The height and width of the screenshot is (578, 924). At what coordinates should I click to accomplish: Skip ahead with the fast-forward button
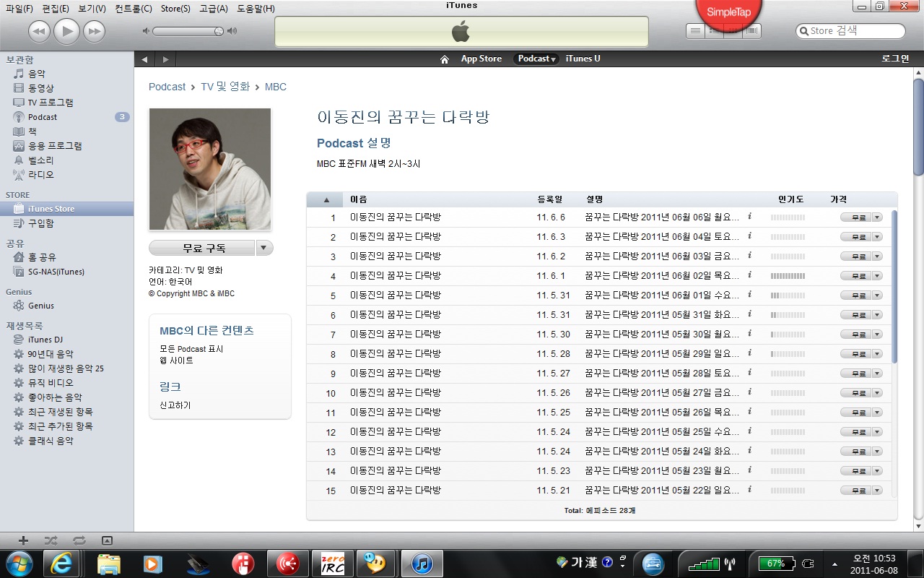click(x=94, y=31)
